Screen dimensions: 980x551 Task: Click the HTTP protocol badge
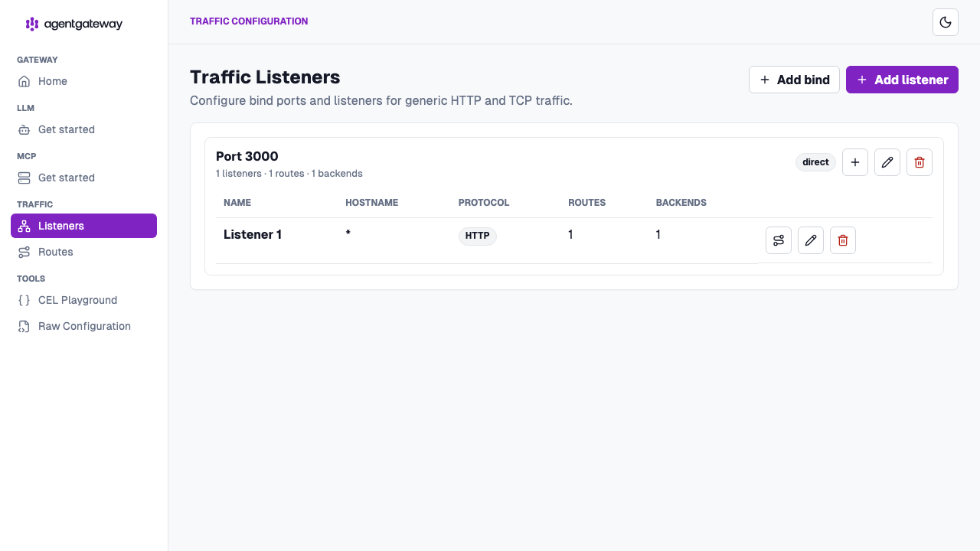[478, 236]
